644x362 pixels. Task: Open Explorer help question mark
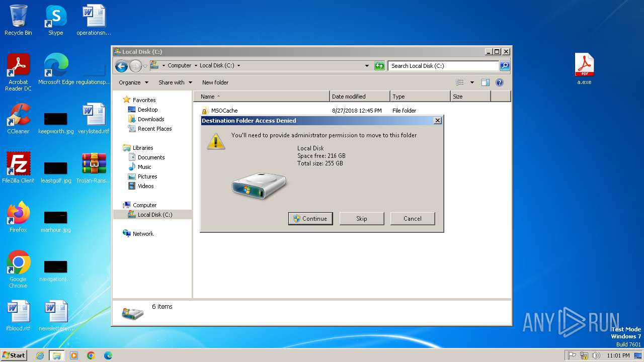click(500, 82)
